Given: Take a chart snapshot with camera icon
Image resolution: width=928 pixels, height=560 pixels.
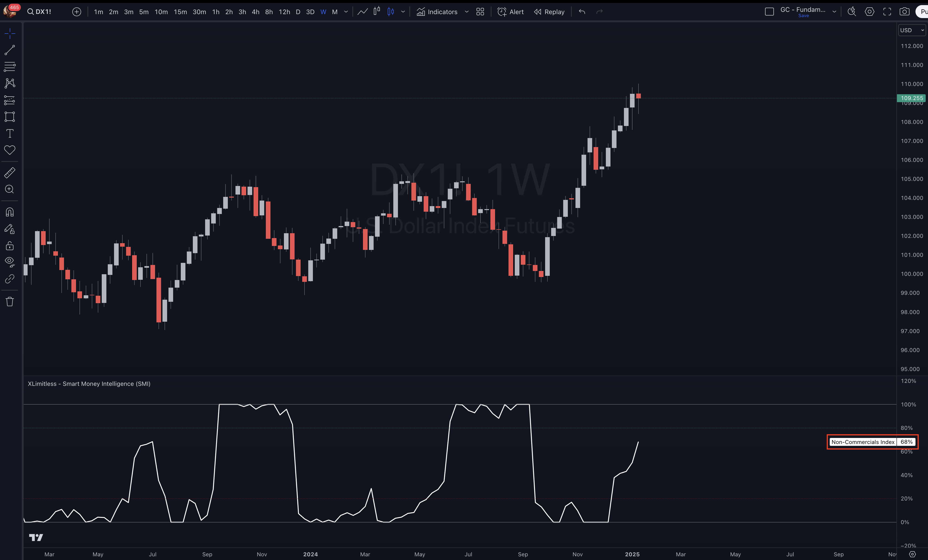Looking at the screenshot, I should point(904,12).
